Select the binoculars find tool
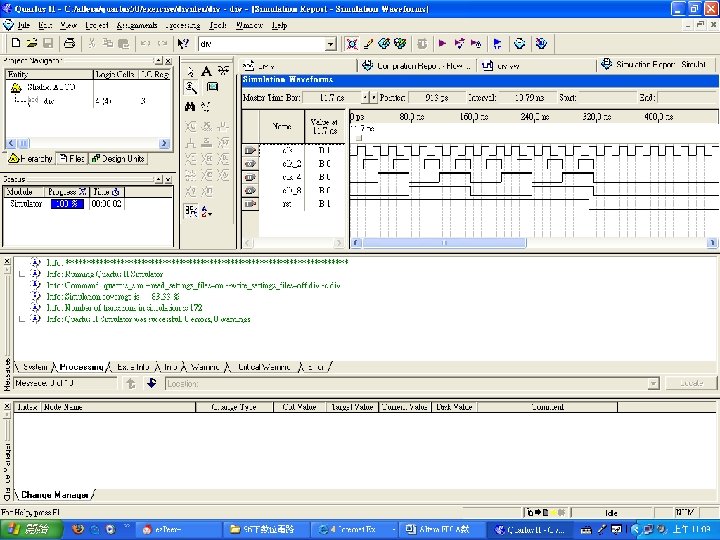720x540 pixels. click(189, 105)
